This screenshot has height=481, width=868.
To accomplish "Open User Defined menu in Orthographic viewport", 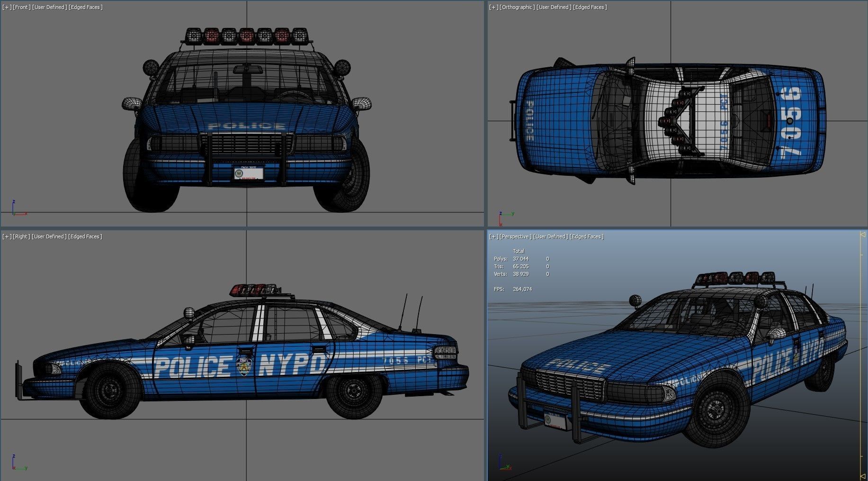I will coord(554,7).
